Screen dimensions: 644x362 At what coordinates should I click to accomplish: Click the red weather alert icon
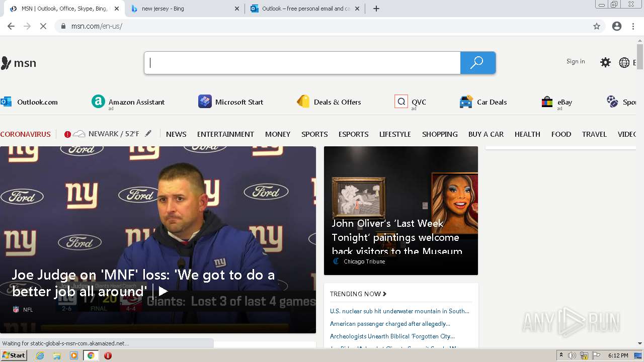click(x=67, y=134)
